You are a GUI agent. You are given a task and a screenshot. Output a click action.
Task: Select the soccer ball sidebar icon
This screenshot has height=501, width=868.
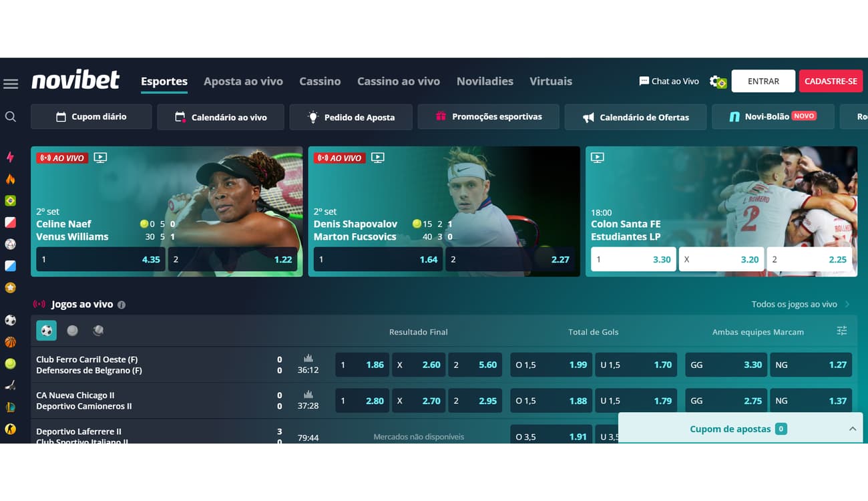tap(10, 320)
